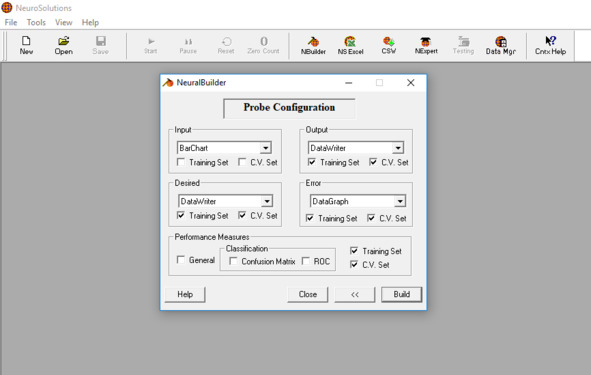Enable Input Training Set checkbox

tap(181, 162)
